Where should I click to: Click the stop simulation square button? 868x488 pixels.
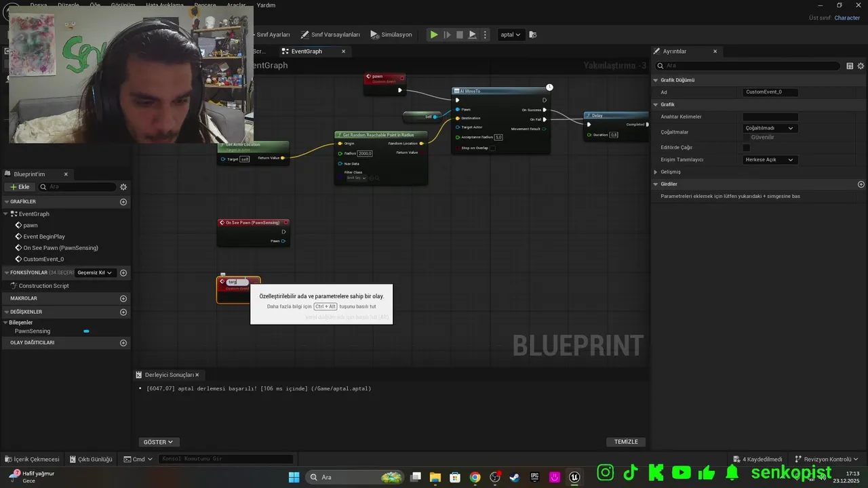[460, 35]
